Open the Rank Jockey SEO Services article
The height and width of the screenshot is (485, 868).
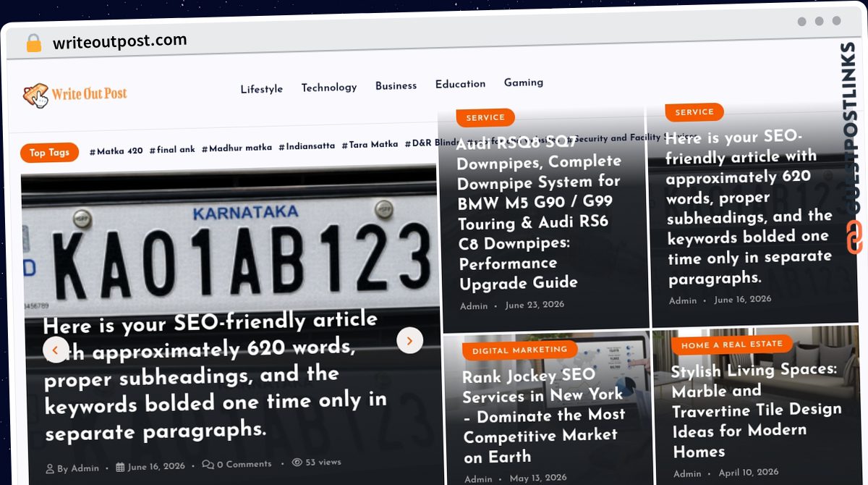(x=544, y=416)
